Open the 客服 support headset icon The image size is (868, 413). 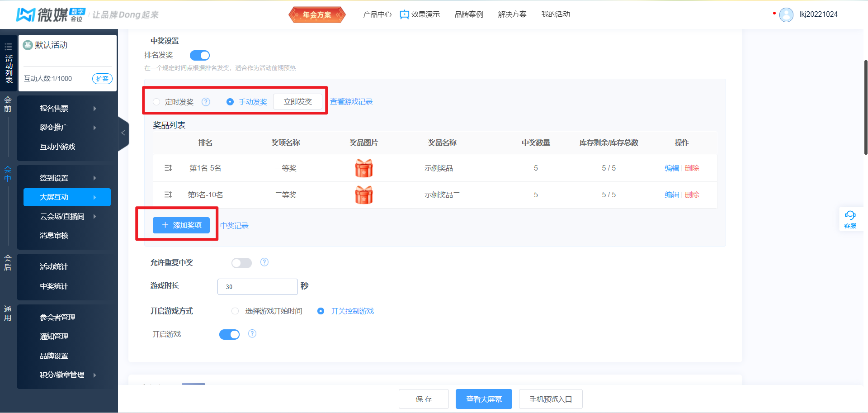click(x=850, y=215)
